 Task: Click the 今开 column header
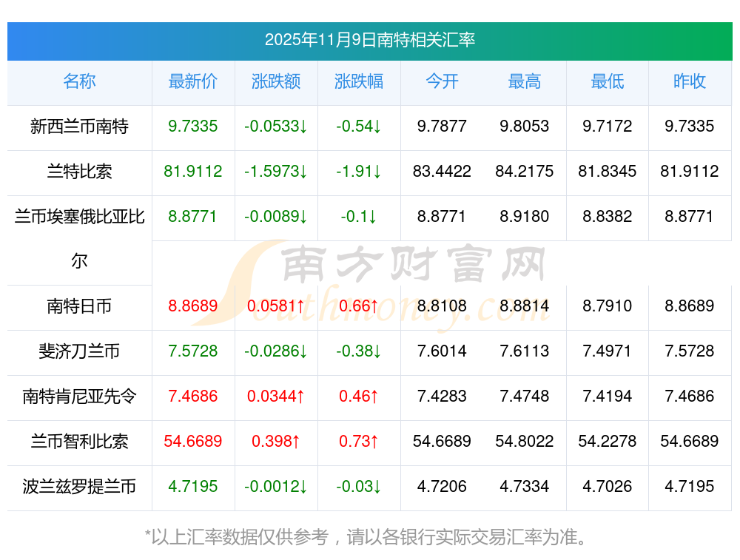[442, 82]
